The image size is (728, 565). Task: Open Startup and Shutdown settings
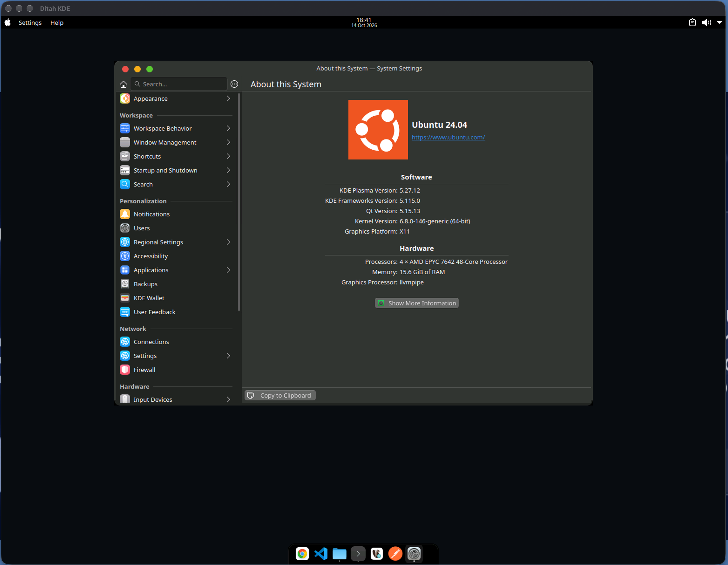(176, 170)
